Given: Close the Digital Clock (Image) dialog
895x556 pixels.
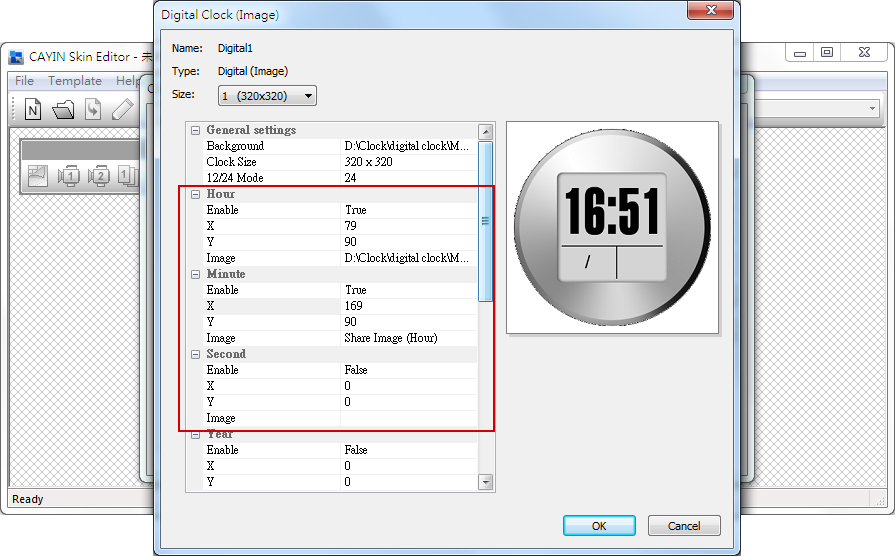Looking at the screenshot, I should pos(711,10).
